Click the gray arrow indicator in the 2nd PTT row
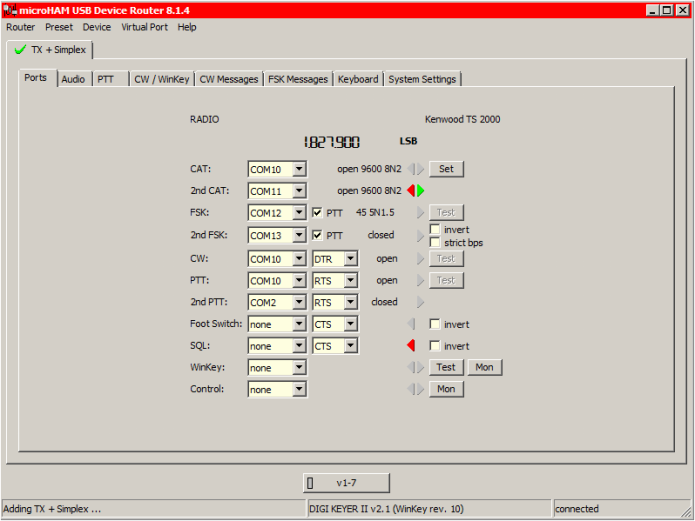Screen dimensions: 695x521 420,302
